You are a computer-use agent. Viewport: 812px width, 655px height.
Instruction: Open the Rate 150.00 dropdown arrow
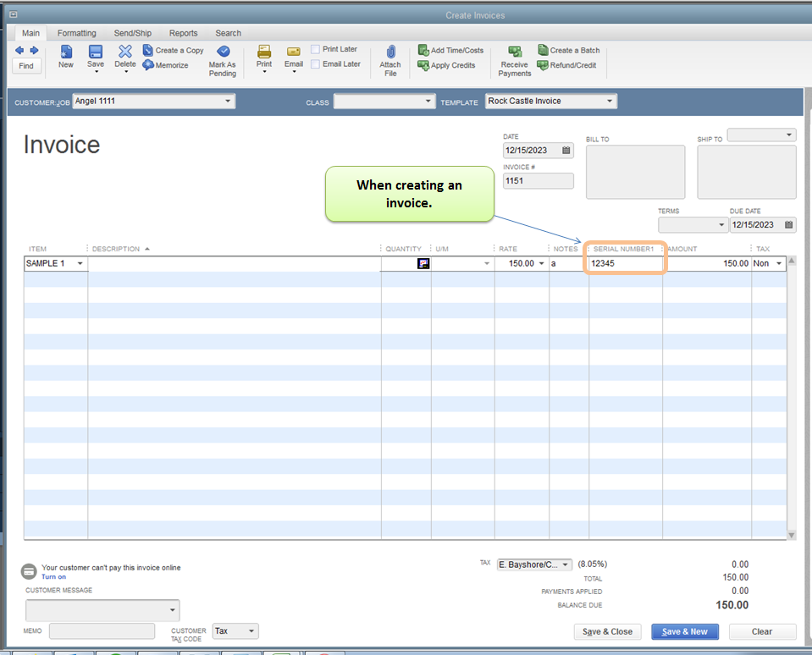tap(542, 263)
